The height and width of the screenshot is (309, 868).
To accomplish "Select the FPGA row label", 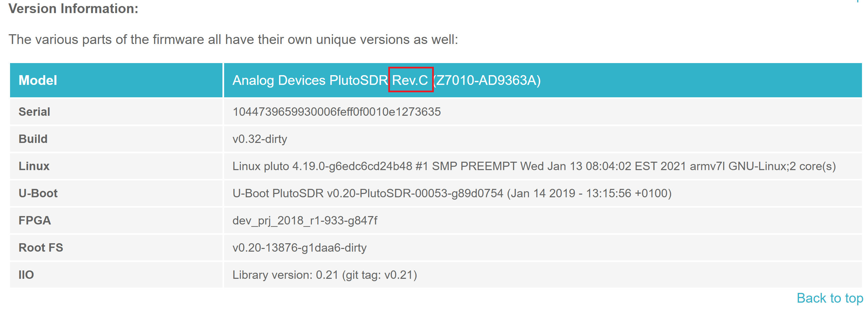I will click(35, 220).
